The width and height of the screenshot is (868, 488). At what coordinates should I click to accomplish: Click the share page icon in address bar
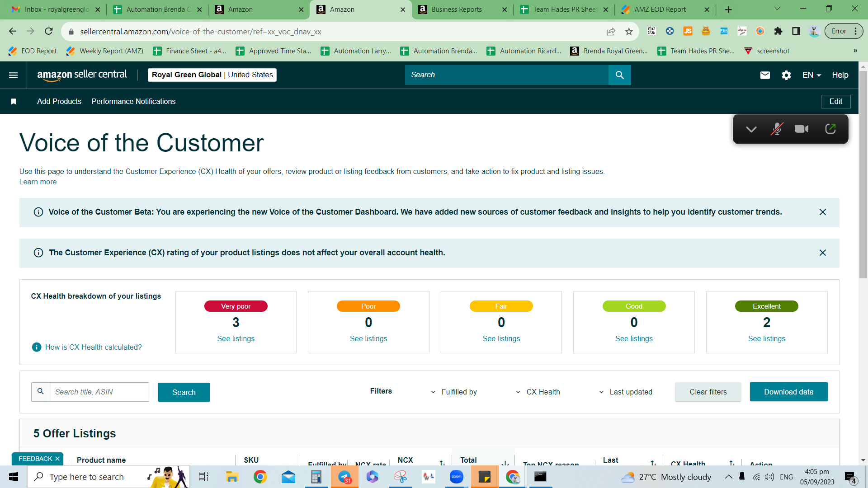pyautogui.click(x=611, y=32)
